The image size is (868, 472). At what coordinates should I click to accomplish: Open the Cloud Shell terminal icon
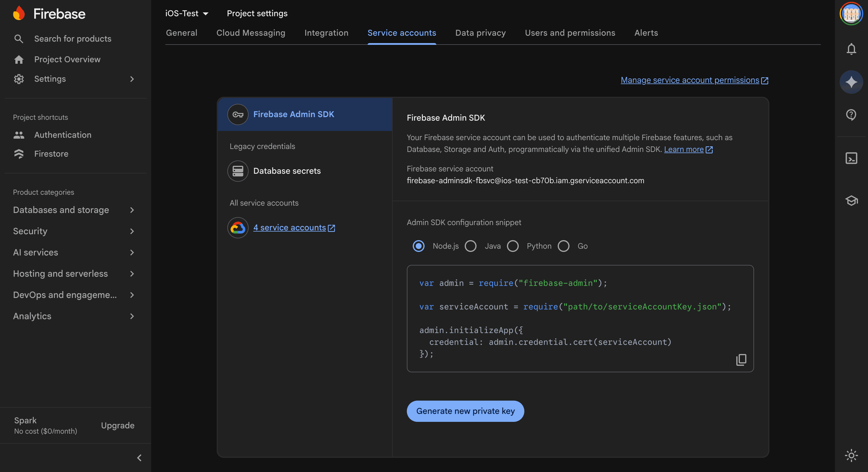pyautogui.click(x=851, y=158)
